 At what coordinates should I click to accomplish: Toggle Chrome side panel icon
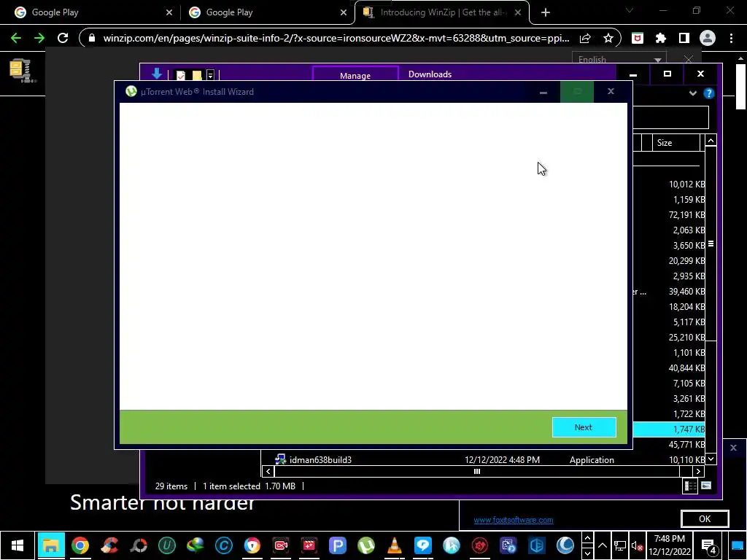tap(684, 38)
